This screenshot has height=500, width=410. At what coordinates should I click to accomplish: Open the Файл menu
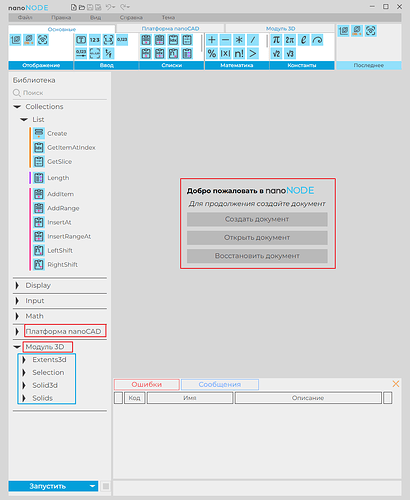coord(25,17)
